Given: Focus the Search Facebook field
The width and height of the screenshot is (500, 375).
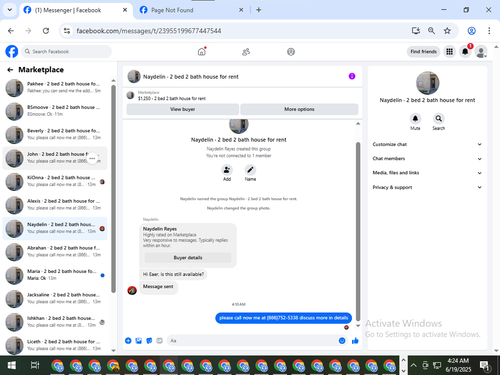Looking at the screenshot, I should (67, 52).
